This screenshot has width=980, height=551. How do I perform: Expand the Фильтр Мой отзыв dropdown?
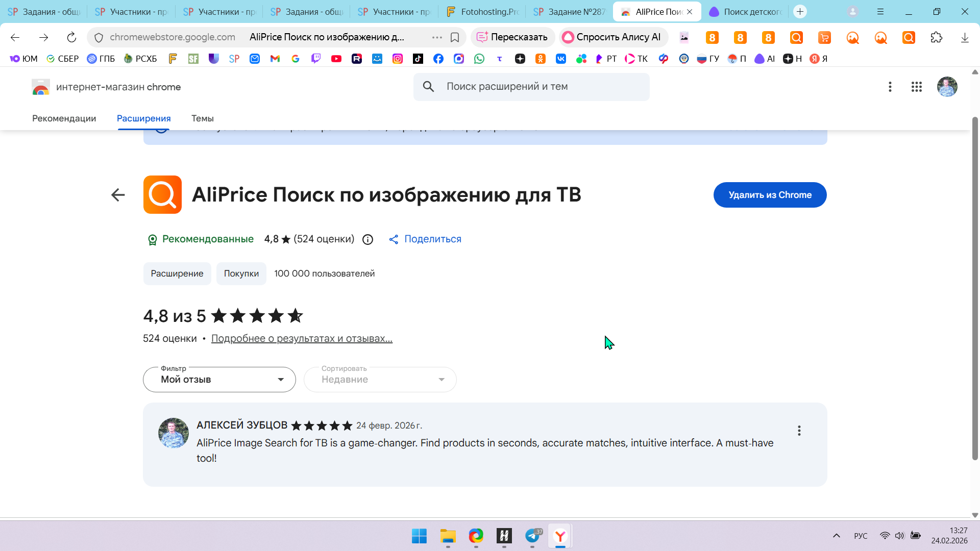219,380
